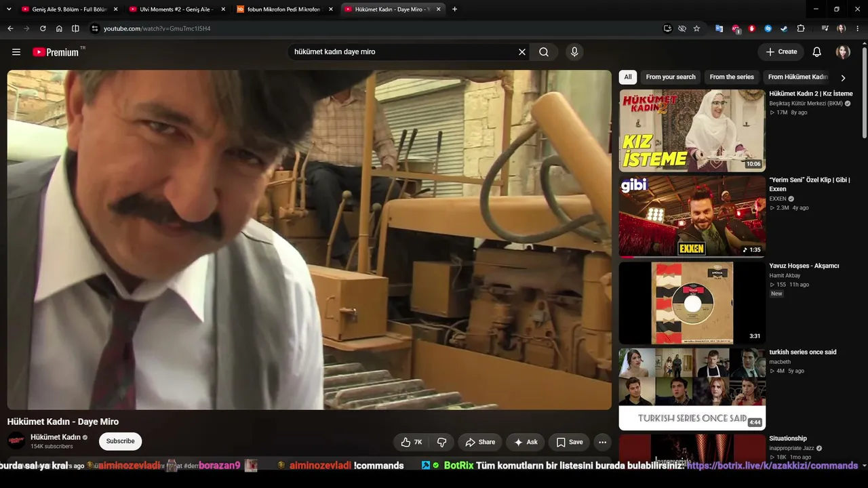Screen dimensions: 868x488
Task: Close the Geniş Aile 9. Bölüm tab
Action: point(116,9)
